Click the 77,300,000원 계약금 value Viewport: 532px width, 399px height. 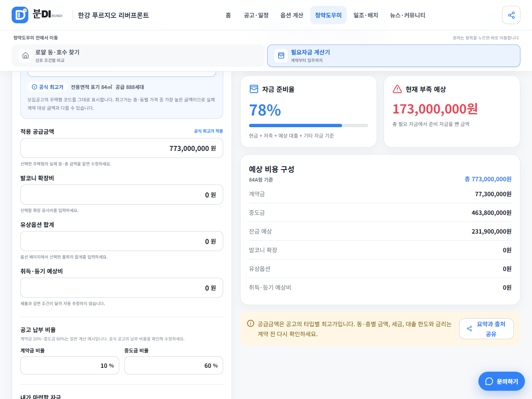493,194
